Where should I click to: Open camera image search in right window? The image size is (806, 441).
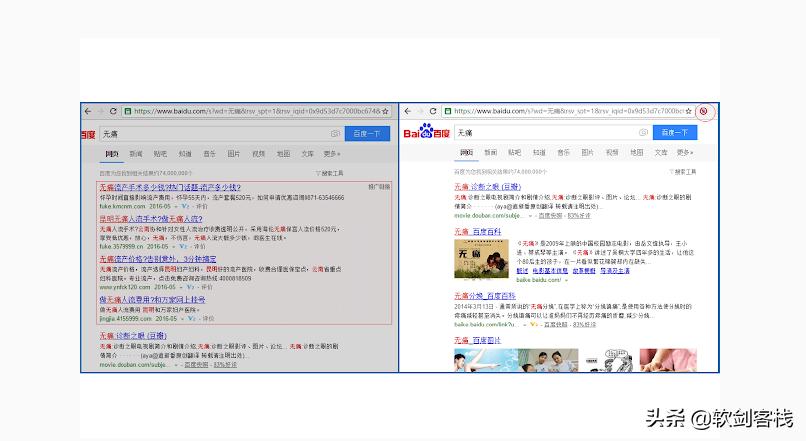[x=643, y=133]
